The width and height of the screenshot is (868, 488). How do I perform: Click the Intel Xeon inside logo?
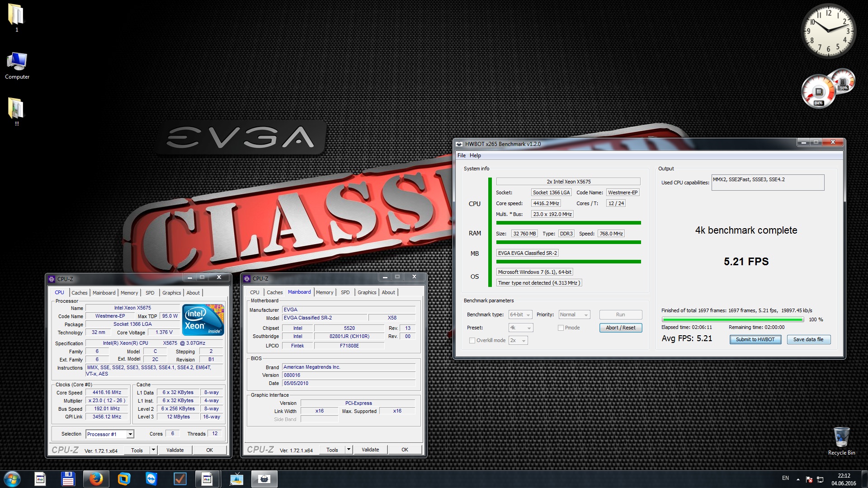coord(203,320)
